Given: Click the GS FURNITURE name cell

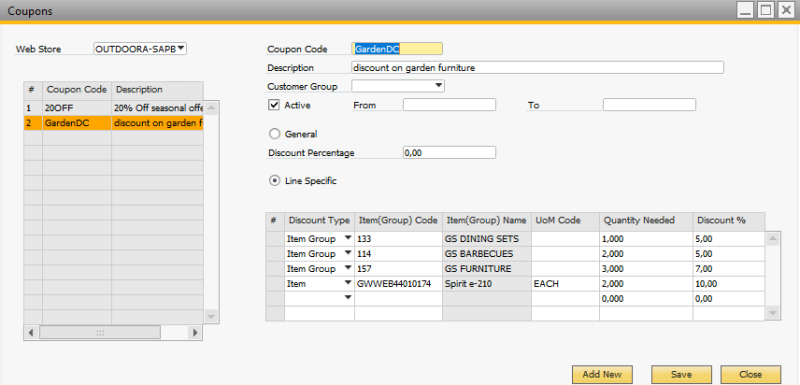Looking at the screenshot, I should pos(487,269).
